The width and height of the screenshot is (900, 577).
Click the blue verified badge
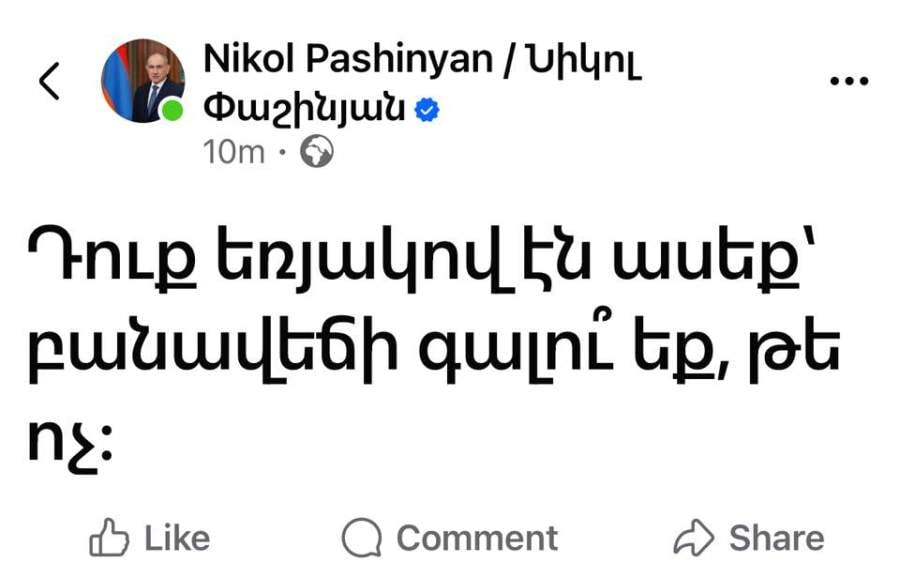click(x=429, y=108)
